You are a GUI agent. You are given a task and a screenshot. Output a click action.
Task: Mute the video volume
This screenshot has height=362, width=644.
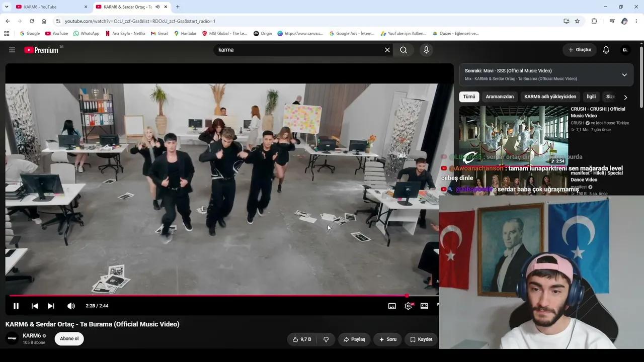click(71, 306)
